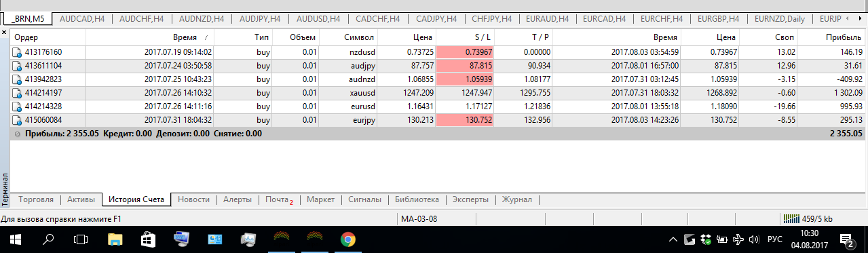Open the Сигналы tab
This screenshot has width=868, height=253.
coord(364,199)
